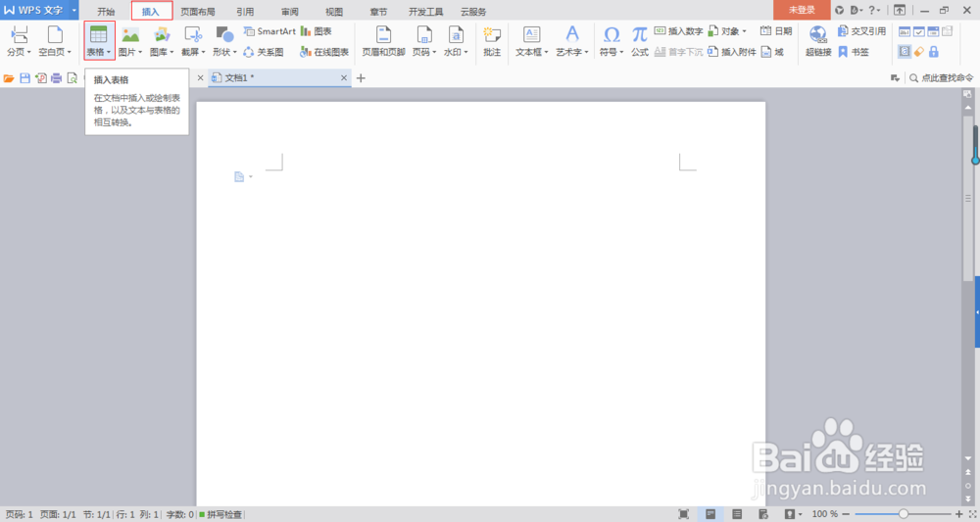The width and height of the screenshot is (980, 522).
Task: Toggle 拼写检查 spell check
Action: (x=220, y=514)
